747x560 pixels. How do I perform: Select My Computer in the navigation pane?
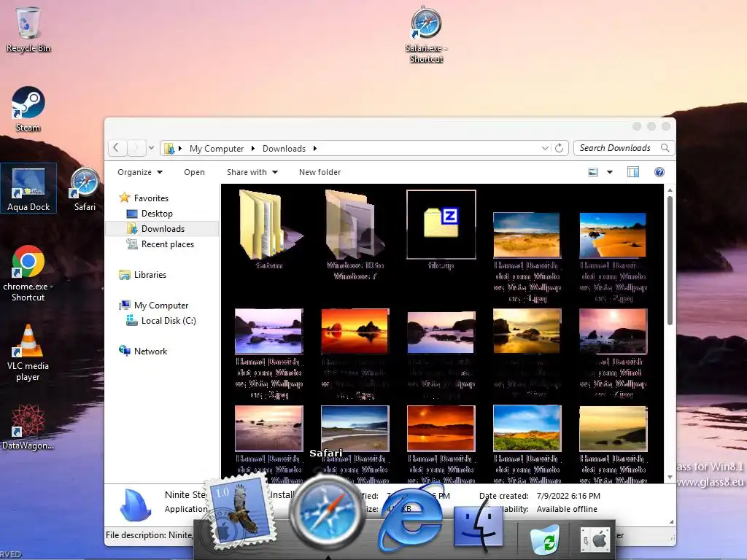point(161,305)
